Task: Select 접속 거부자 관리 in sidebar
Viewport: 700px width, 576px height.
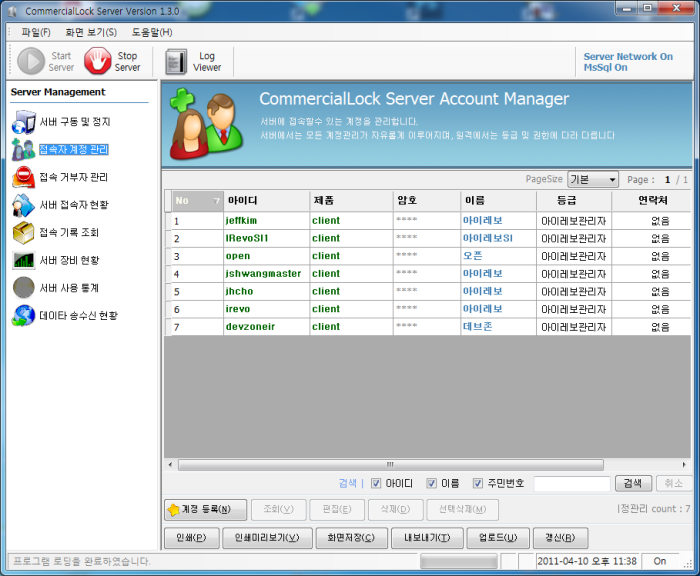Action: tap(74, 177)
